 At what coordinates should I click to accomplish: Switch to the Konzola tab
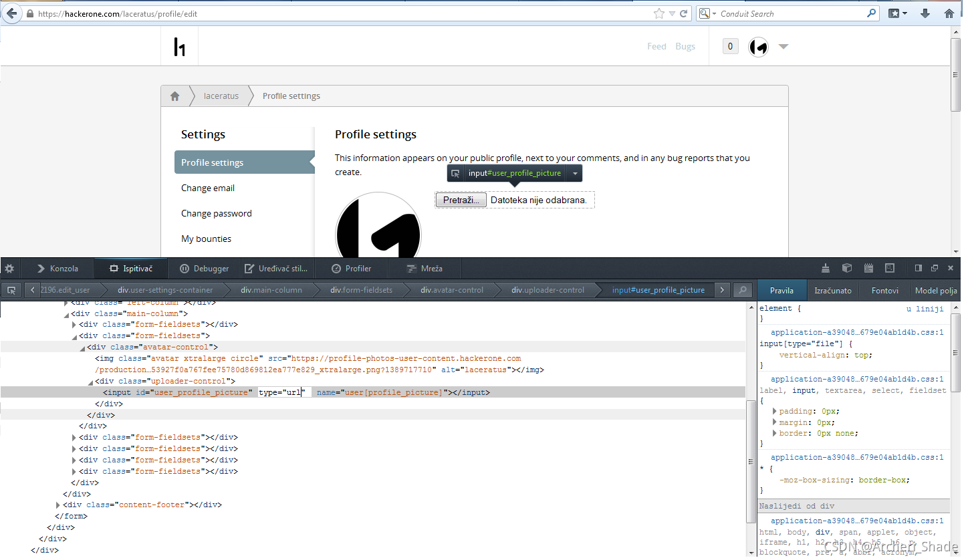pos(57,269)
